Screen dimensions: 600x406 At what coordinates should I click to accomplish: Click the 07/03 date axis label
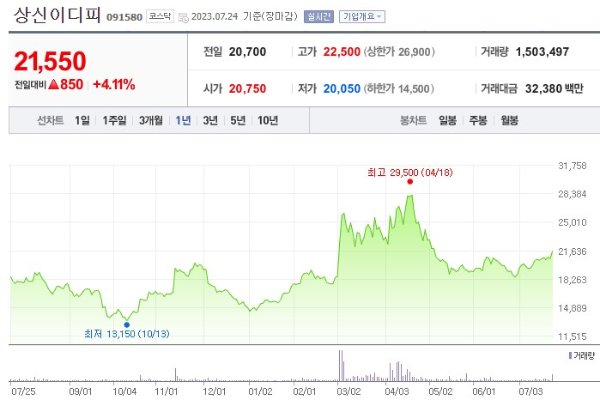(530, 391)
